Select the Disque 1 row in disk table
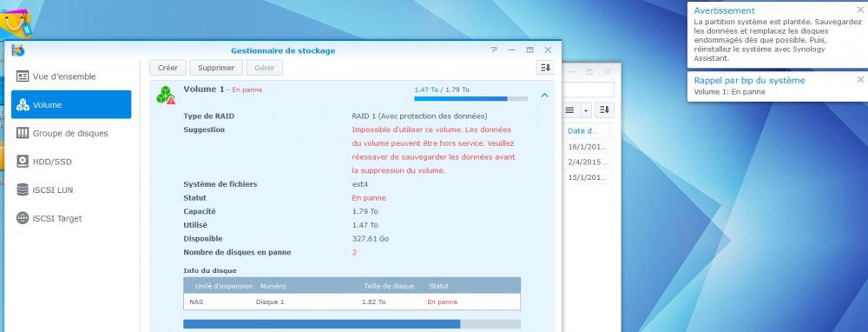 click(x=352, y=302)
